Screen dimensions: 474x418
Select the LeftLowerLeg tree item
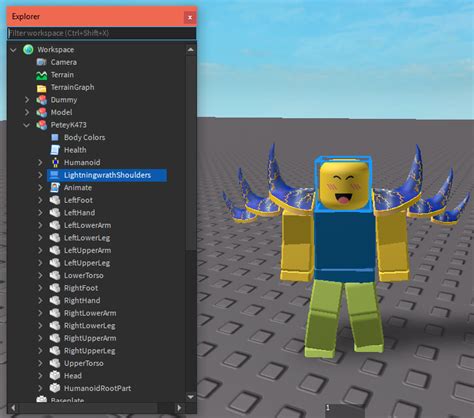[x=87, y=238]
